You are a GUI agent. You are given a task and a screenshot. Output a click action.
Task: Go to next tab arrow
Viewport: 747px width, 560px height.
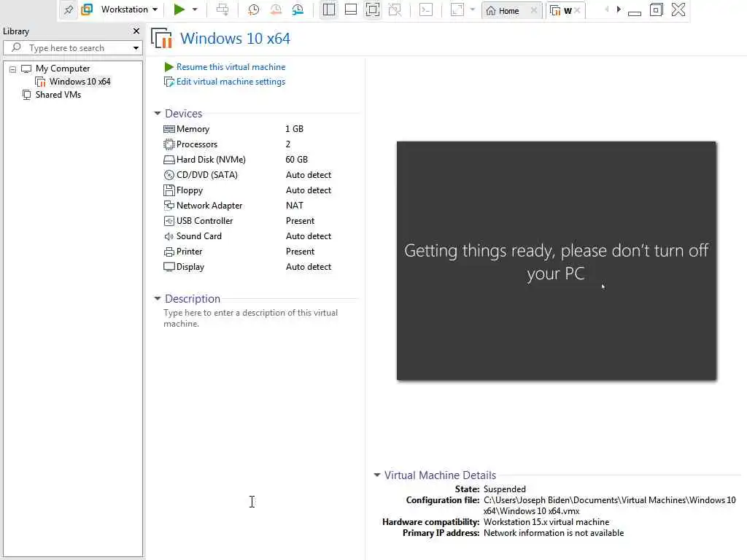point(619,9)
